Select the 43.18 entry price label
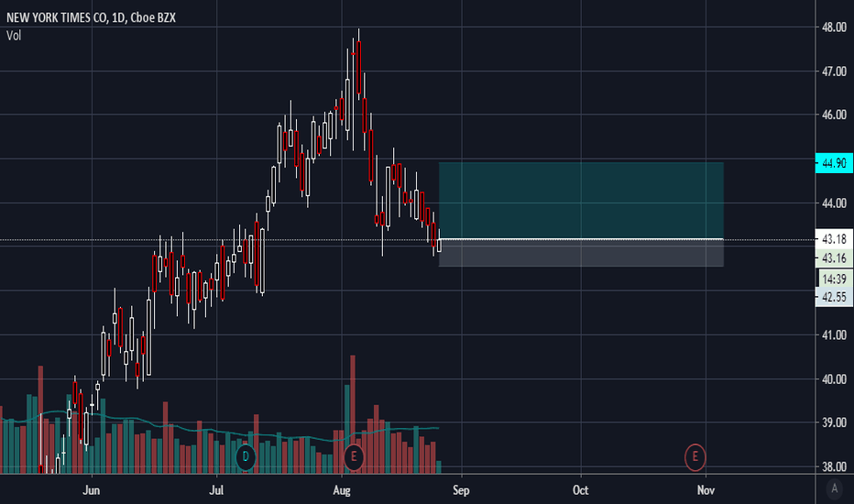Screen dimensions: 854x504 (x=834, y=239)
